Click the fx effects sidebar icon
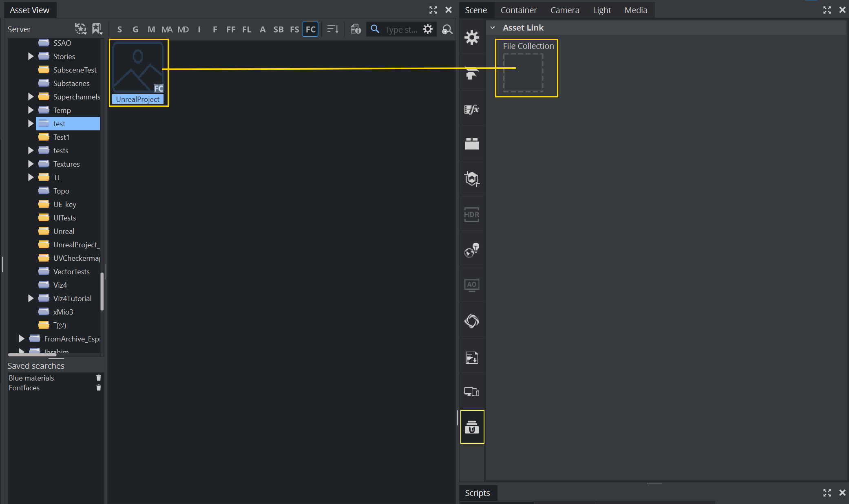The height and width of the screenshot is (504, 849). (472, 109)
